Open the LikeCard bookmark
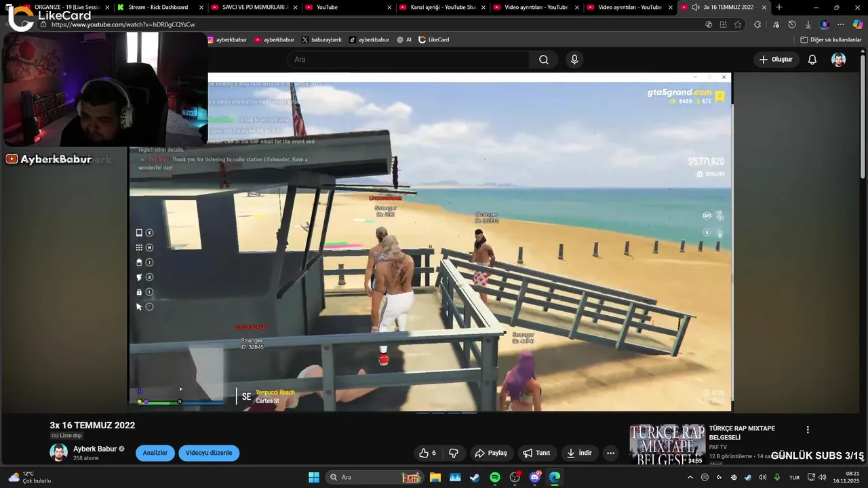Screen dimensions: 868x488 pyautogui.click(x=434, y=40)
